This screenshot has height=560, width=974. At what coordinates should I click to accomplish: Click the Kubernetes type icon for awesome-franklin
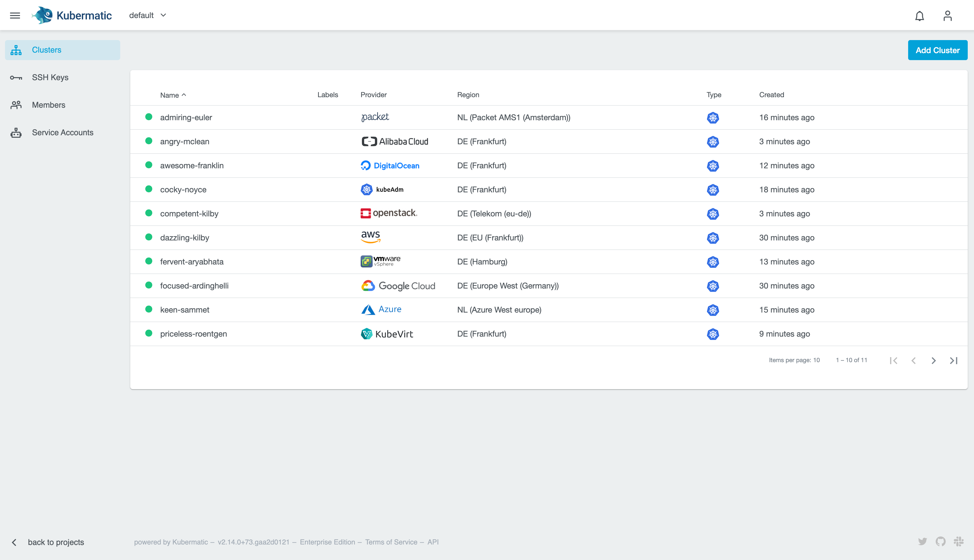click(x=713, y=166)
